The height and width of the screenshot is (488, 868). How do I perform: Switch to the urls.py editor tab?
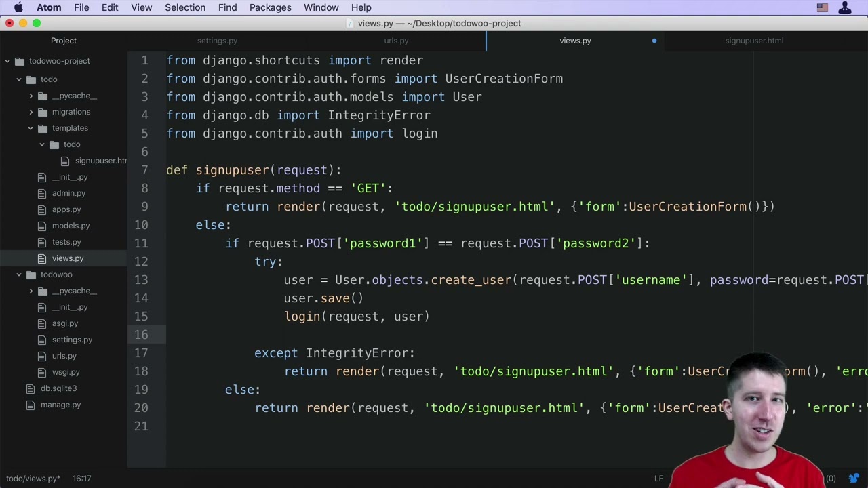[396, 41]
